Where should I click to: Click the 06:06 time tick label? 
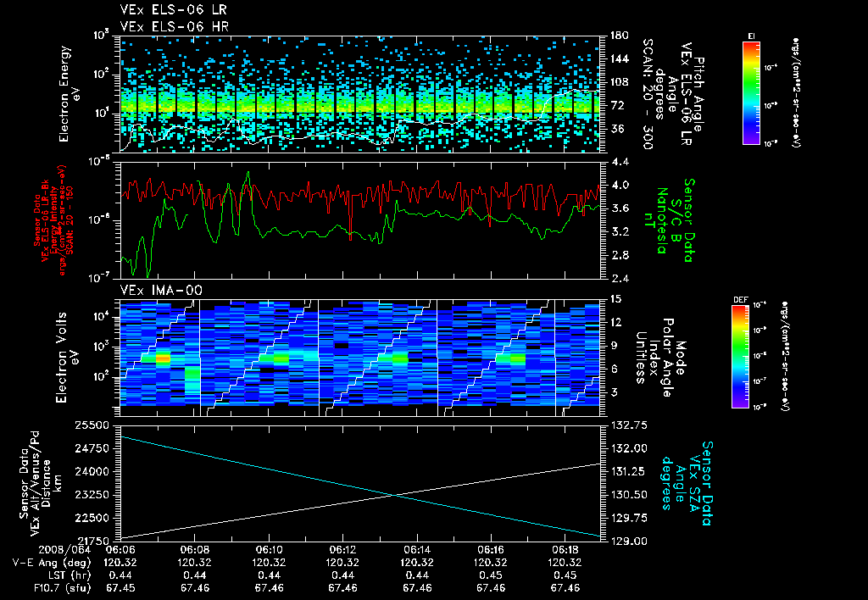click(120, 550)
